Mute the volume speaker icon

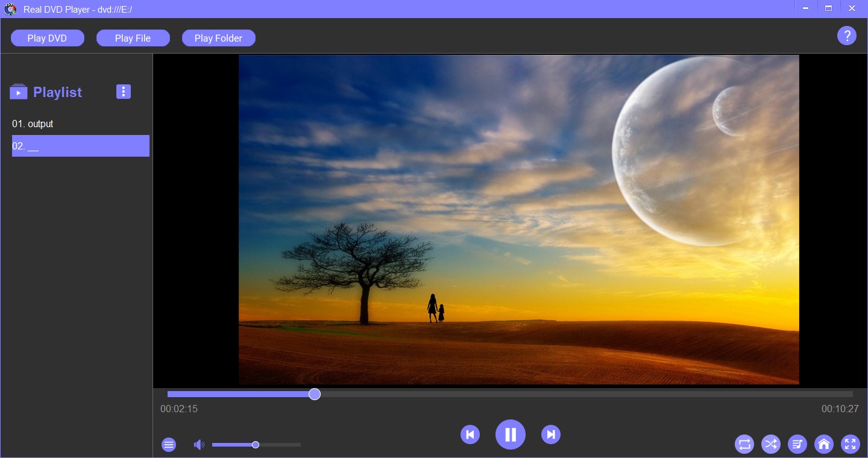point(199,445)
